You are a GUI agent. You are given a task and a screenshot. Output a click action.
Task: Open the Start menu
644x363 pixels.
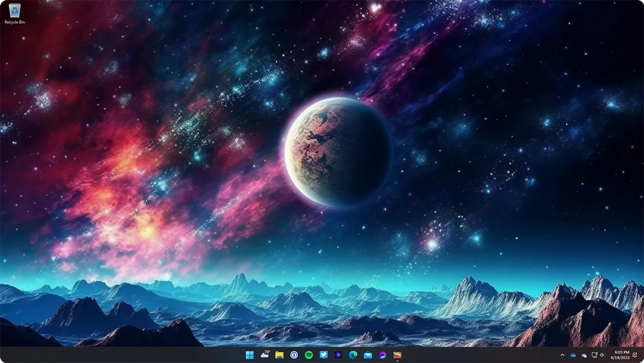tap(250, 355)
